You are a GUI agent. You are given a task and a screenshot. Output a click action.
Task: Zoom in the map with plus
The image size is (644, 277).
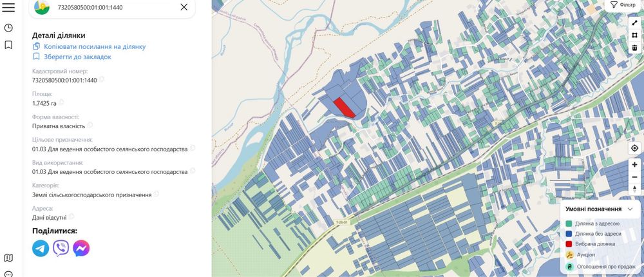634,164
